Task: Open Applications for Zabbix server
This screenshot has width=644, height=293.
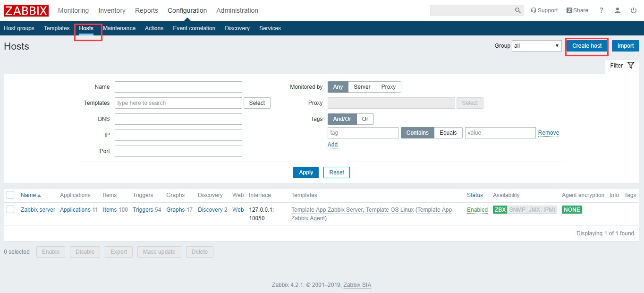Action: pos(75,210)
